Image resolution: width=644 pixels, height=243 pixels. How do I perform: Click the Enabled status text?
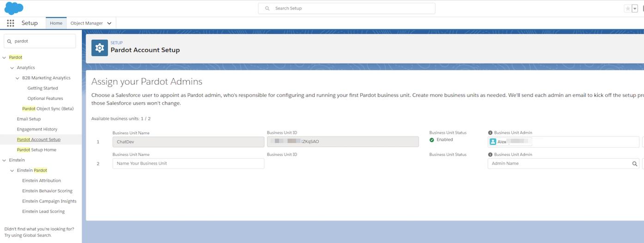pyautogui.click(x=445, y=140)
